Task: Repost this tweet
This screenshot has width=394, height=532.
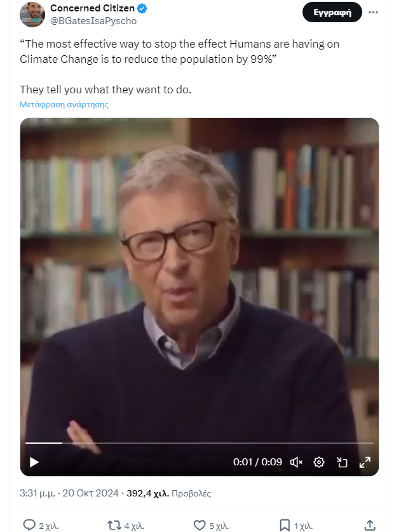Action: tap(114, 525)
